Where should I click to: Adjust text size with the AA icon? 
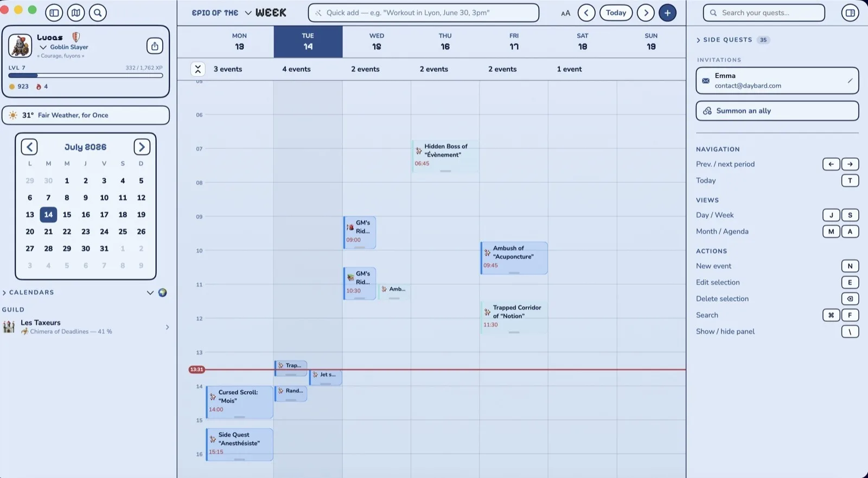click(565, 13)
